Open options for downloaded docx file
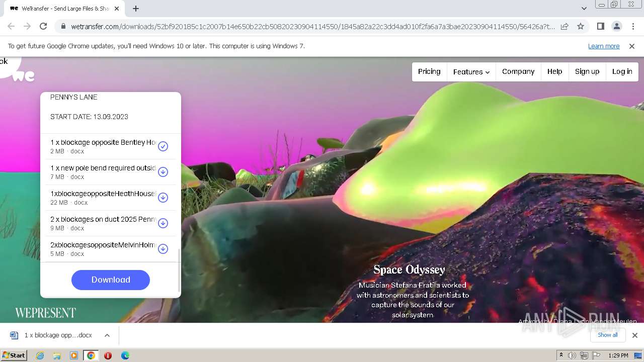Image resolution: width=644 pixels, height=362 pixels. (x=107, y=335)
